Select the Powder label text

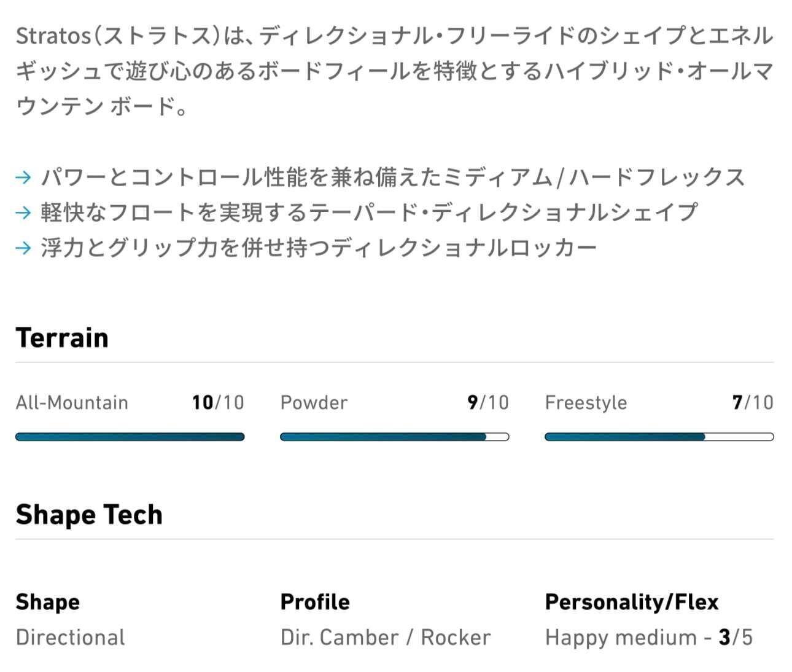(314, 402)
